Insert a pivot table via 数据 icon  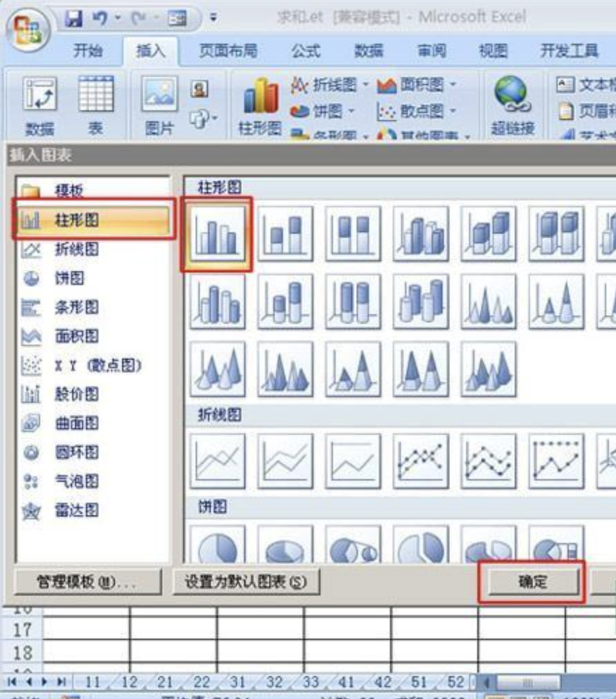[40, 106]
